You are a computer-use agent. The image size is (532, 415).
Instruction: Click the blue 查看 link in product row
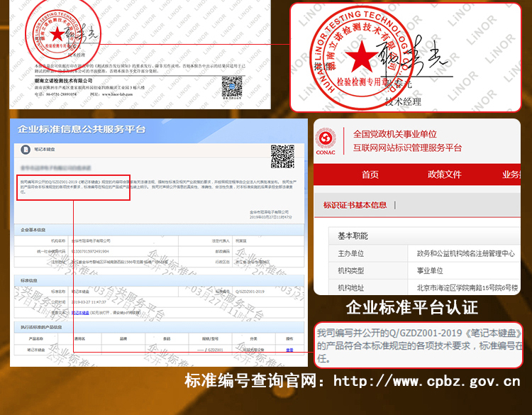point(289,350)
